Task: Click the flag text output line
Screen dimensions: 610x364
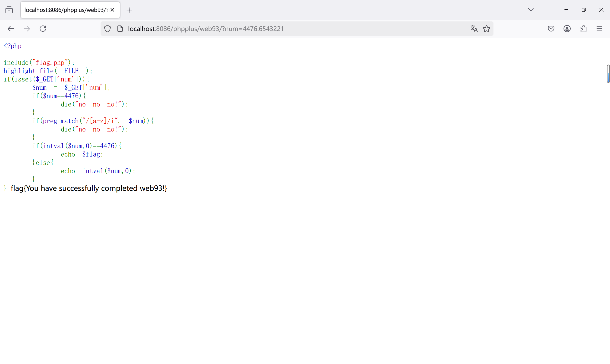Action: coord(89,188)
